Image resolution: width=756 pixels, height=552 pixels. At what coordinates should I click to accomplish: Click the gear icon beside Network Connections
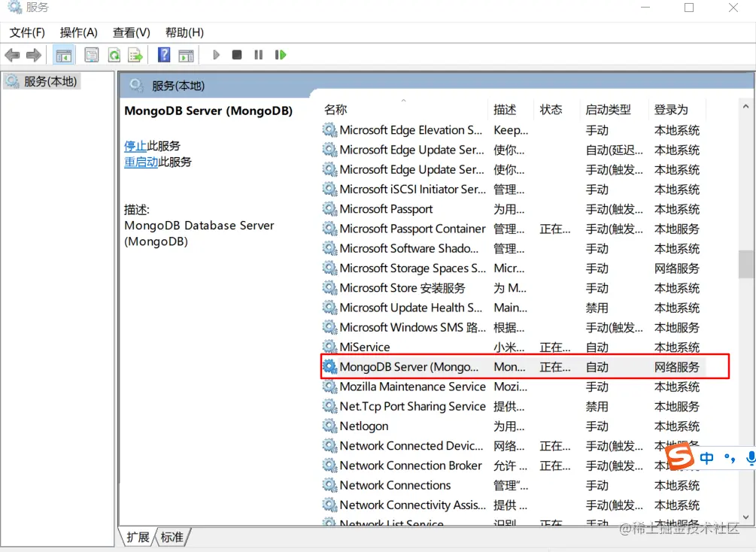pyautogui.click(x=329, y=486)
